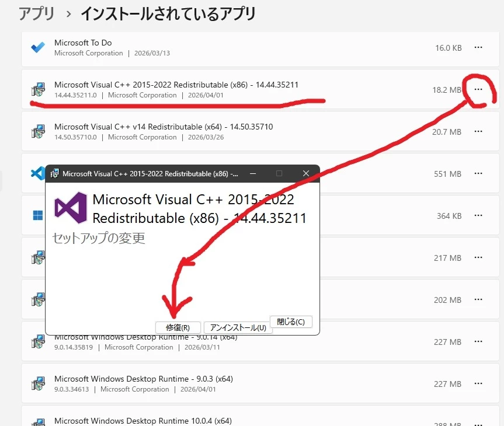Click the 364 KB size value

tap(449, 216)
